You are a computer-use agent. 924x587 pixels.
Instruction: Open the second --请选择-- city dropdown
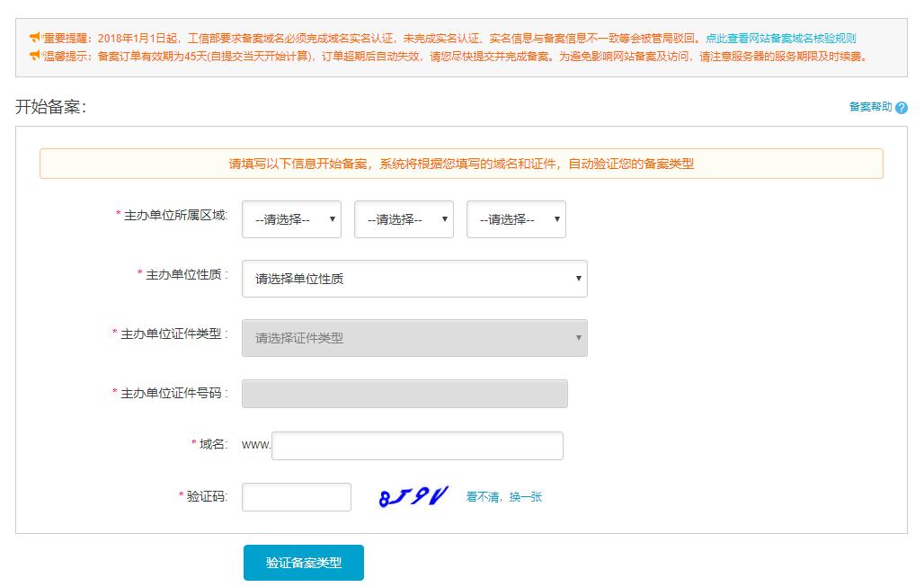click(x=404, y=218)
